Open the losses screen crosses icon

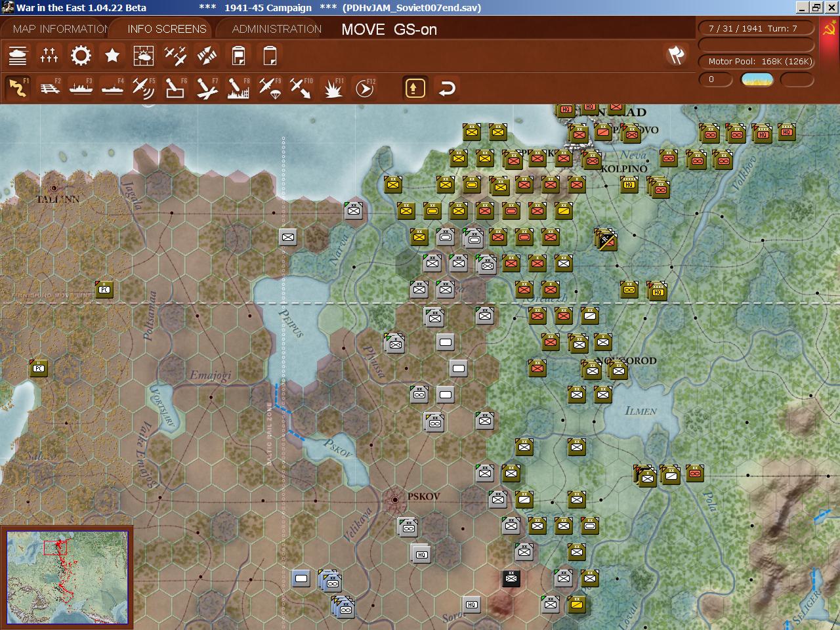pos(49,56)
